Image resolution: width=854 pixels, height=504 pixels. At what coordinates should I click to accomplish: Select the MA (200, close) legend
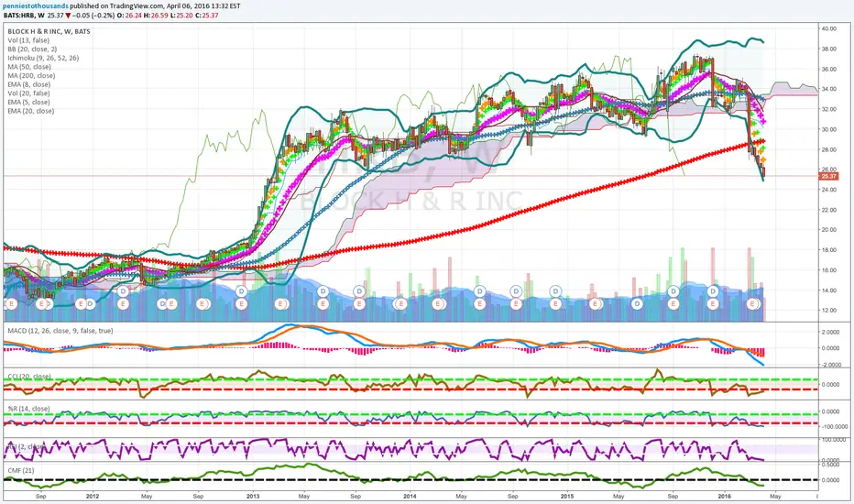pos(31,76)
